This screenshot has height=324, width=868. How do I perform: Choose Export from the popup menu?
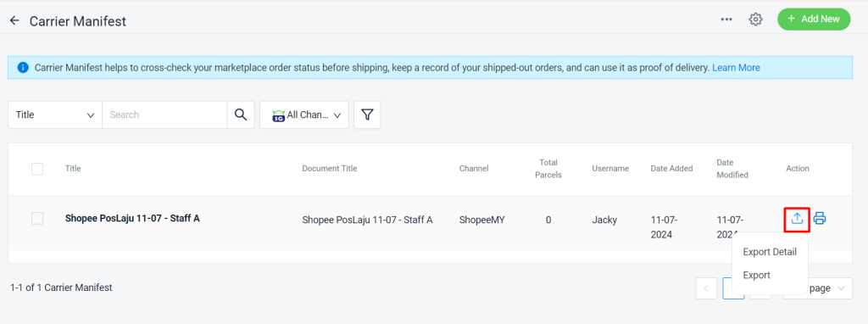tap(756, 276)
